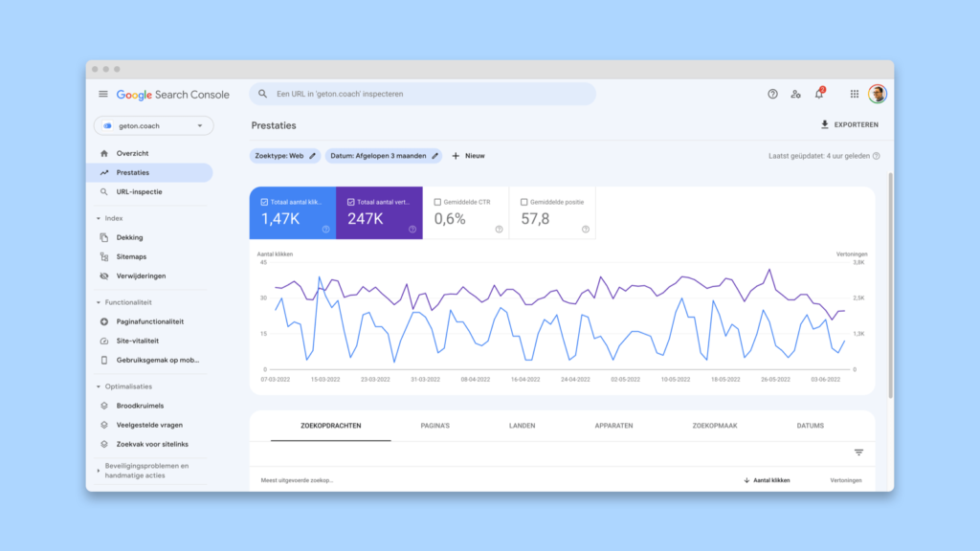Open the help question mark icon

click(x=772, y=95)
